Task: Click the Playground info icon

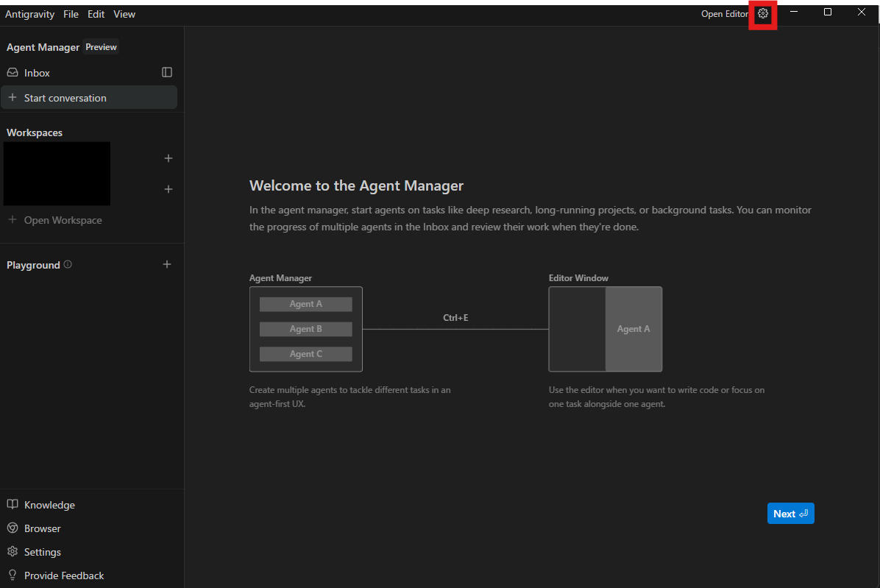Action: (68, 264)
